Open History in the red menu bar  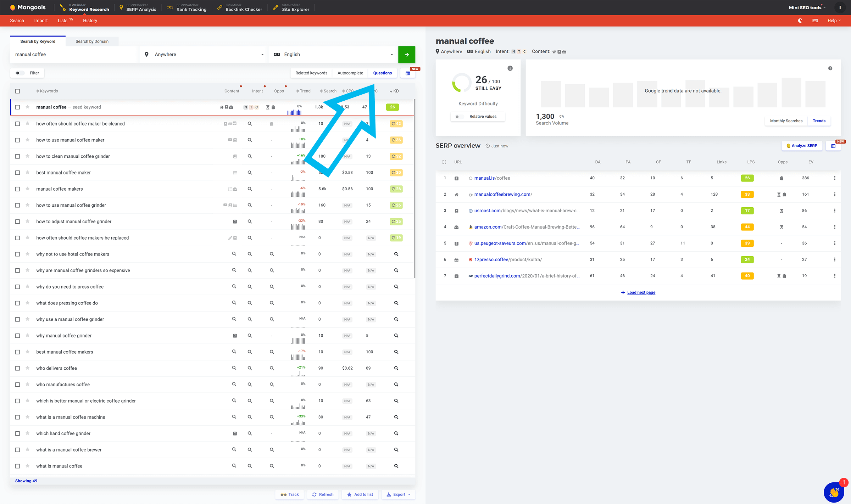point(90,21)
